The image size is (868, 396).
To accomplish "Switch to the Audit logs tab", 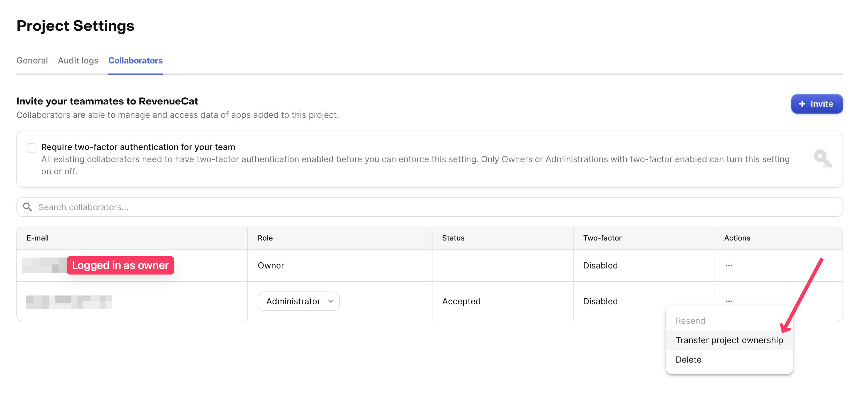I will coord(78,60).
